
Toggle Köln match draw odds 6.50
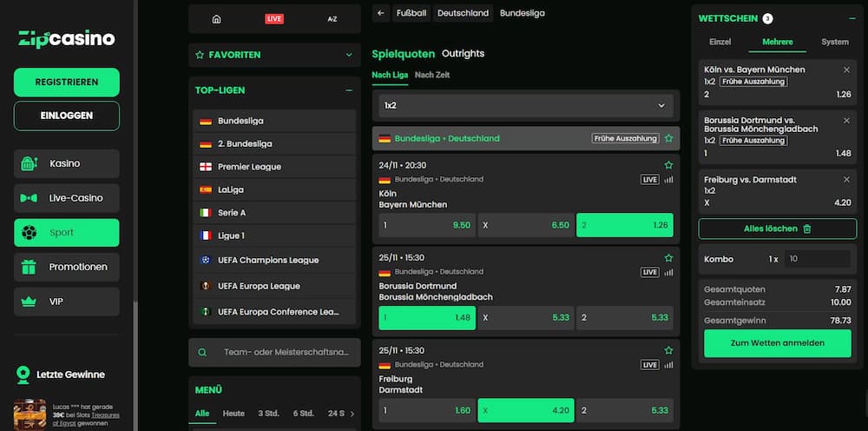(526, 225)
